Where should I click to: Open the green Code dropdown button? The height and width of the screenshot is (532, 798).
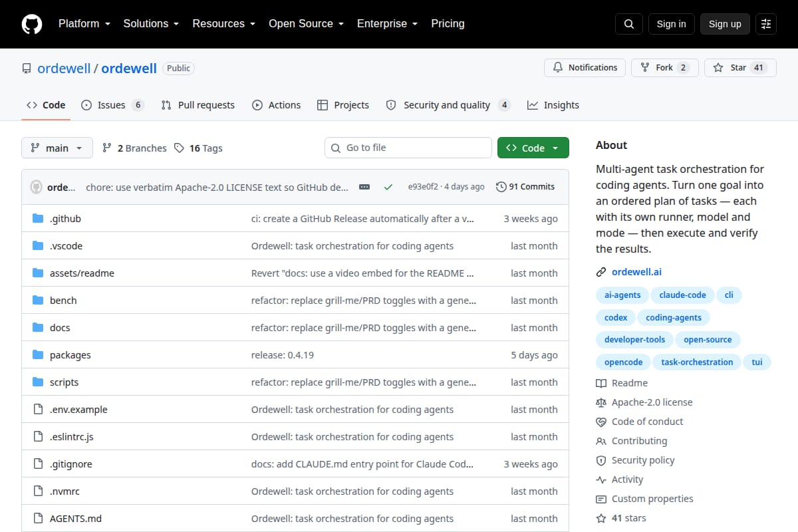pyautogui.click(x=533, y=148)
